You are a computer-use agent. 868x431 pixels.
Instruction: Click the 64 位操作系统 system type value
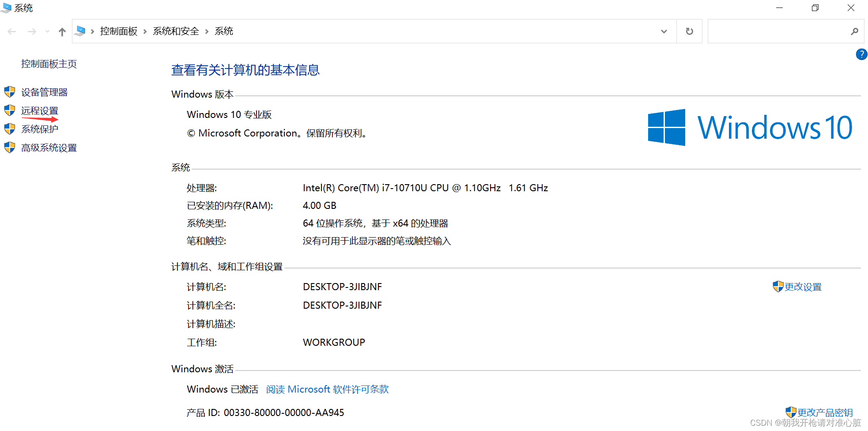click(375, 223)
